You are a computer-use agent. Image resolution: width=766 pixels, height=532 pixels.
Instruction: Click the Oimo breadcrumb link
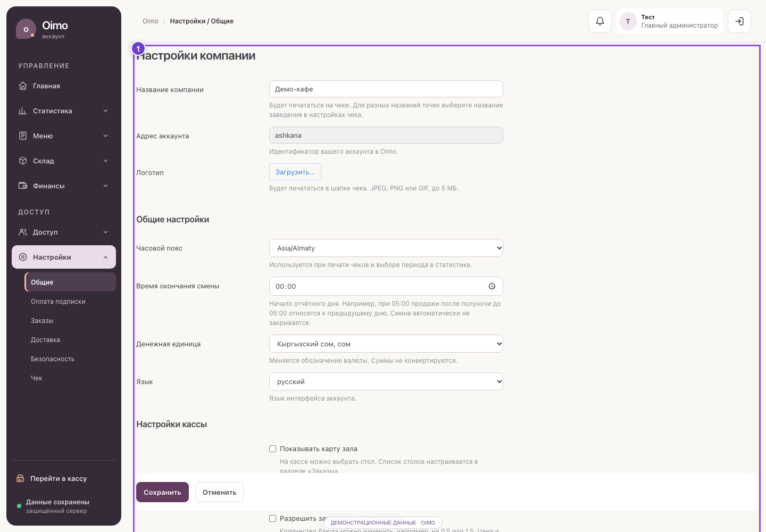click(x=151, y=21)
